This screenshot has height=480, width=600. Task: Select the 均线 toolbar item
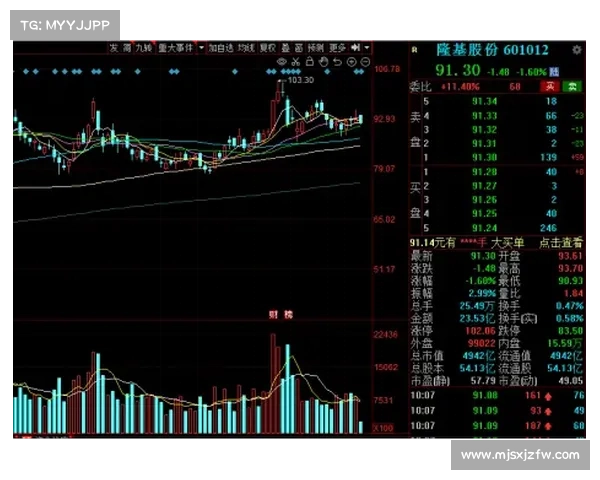click(x=245, y=47)
